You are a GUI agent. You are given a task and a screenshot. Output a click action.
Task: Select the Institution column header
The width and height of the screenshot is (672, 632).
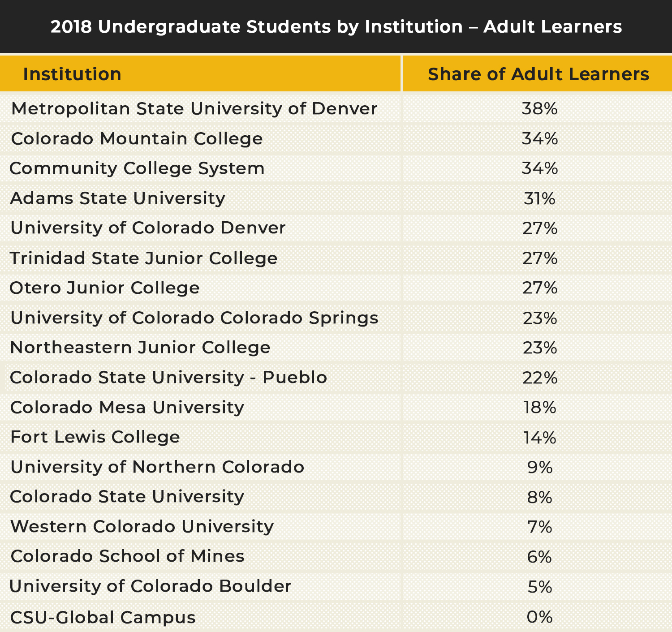(x=72, y=74)
